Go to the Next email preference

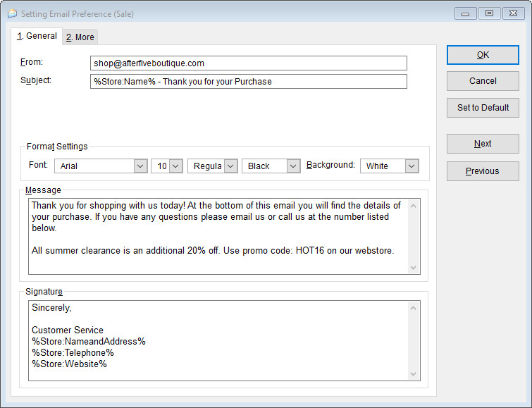483,144
